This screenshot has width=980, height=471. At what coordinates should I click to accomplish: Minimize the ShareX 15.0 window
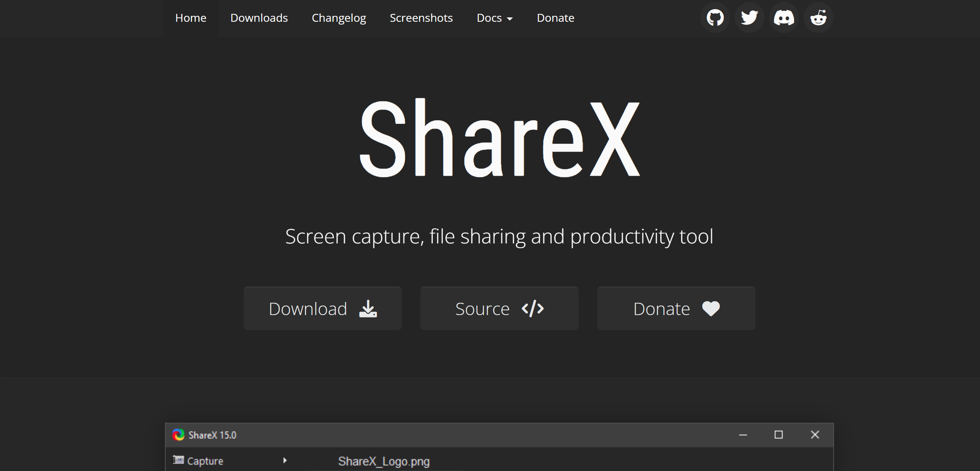(743, 435)
